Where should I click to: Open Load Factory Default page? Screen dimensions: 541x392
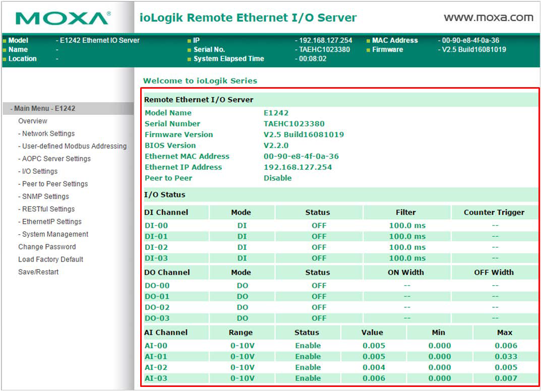[x=51, y=259]
